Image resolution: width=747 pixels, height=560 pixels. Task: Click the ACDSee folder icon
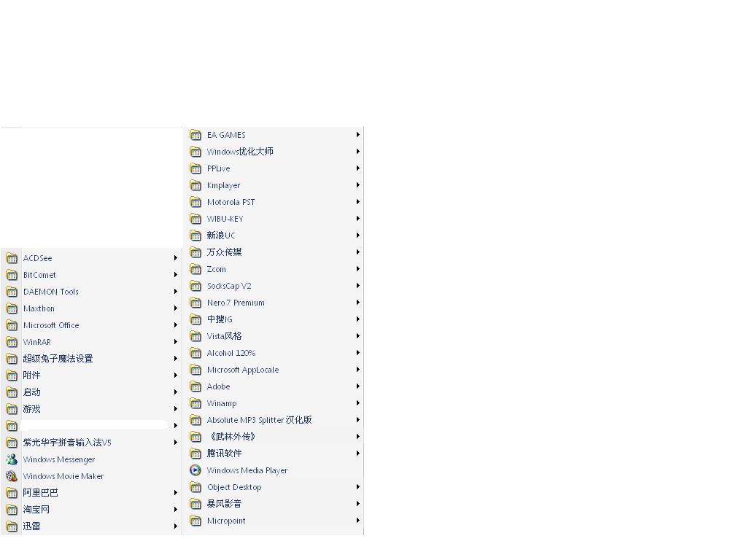click(x=12, y=258)
